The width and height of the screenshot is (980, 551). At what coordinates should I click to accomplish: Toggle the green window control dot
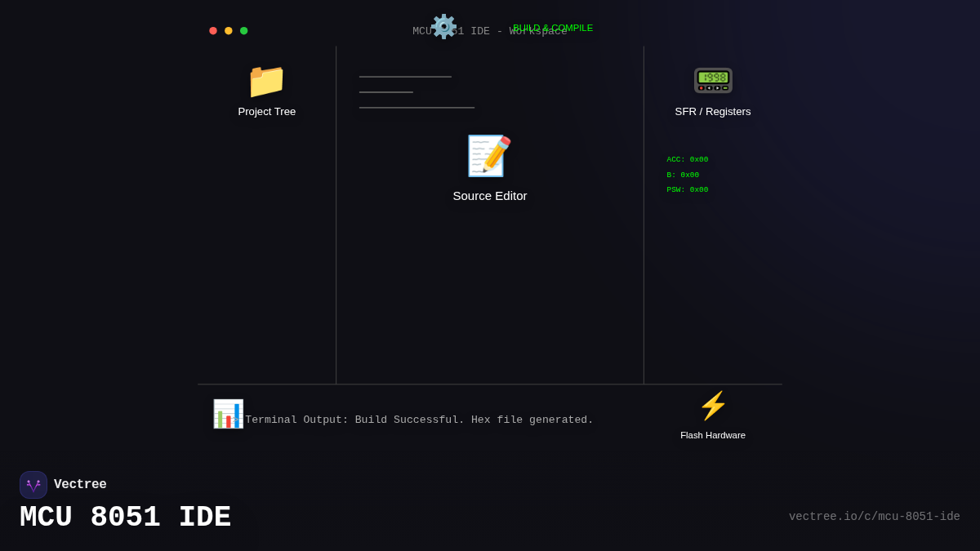243,30
